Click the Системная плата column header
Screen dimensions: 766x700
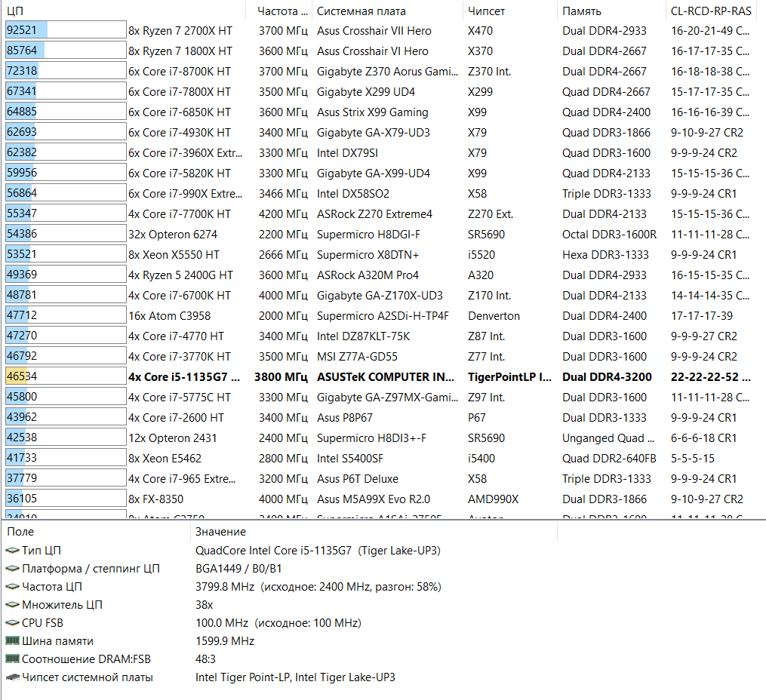pyautogui.click(x=387, y=11)
